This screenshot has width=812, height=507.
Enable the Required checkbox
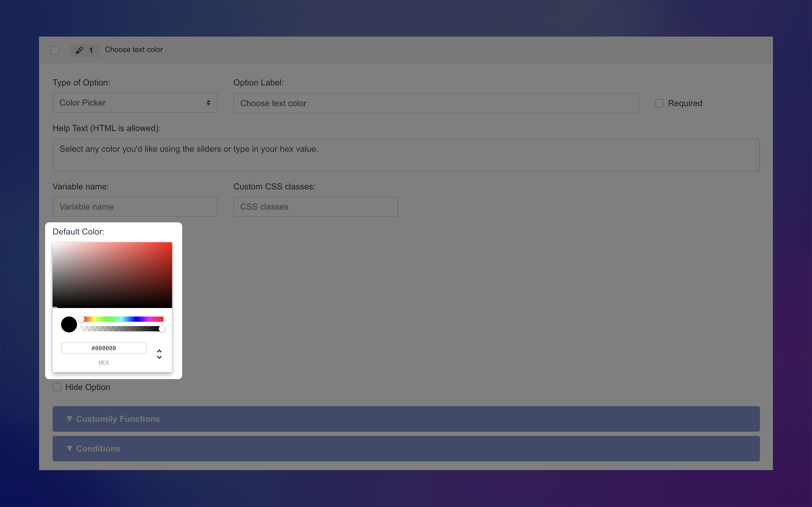click(659, 103)
